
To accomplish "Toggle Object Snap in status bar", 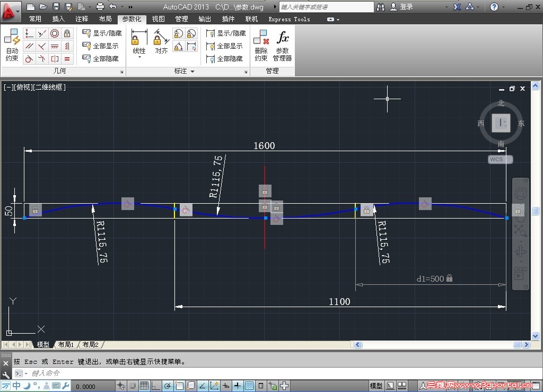I will 179,386.
